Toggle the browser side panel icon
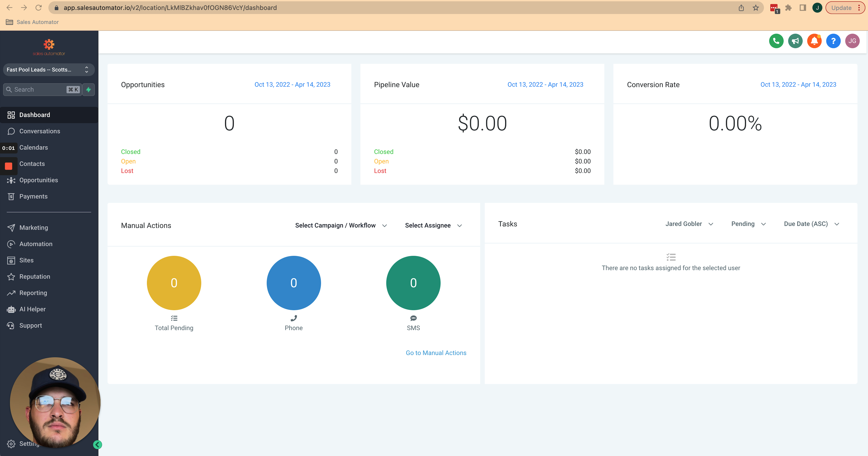 click(803, 8)
